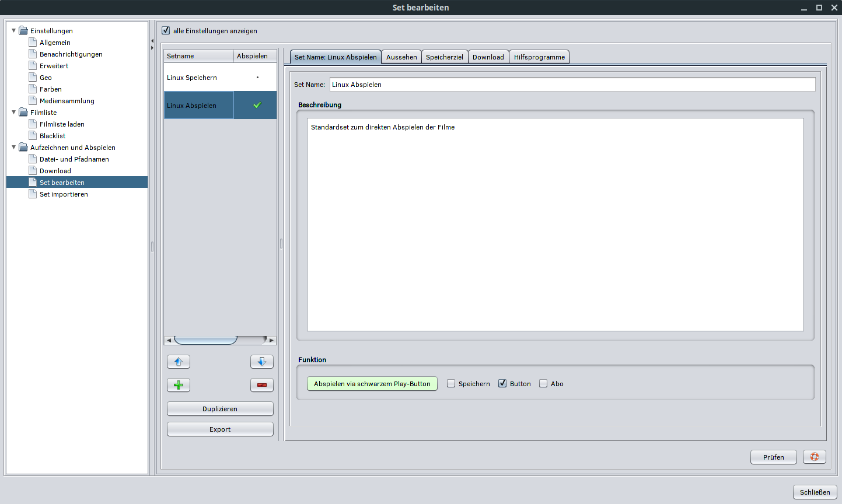The image size is (842, 504).
Task: Click the set list horizontal scrollbar
Action: pos(205,340)
